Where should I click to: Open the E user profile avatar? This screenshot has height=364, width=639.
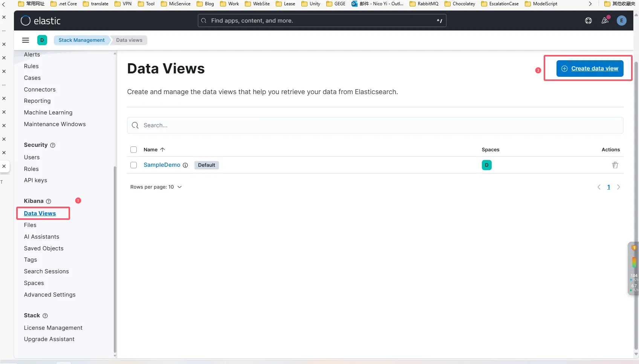622,21
